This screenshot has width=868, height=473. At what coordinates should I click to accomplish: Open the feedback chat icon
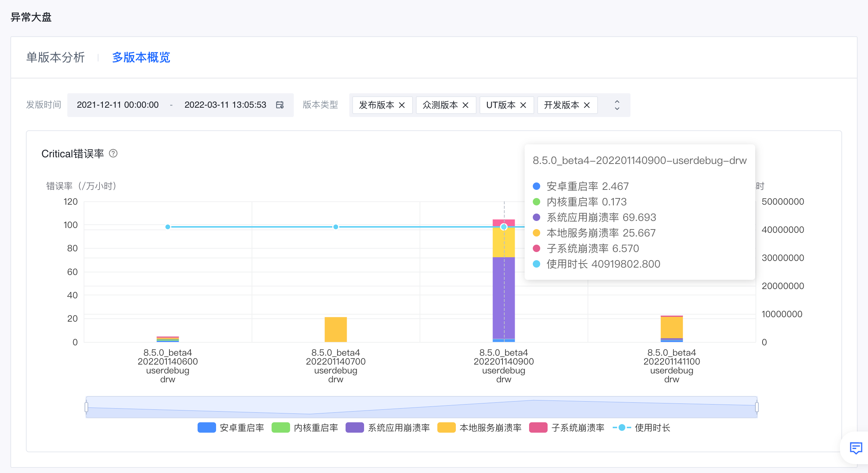click(x=856, y=448)
